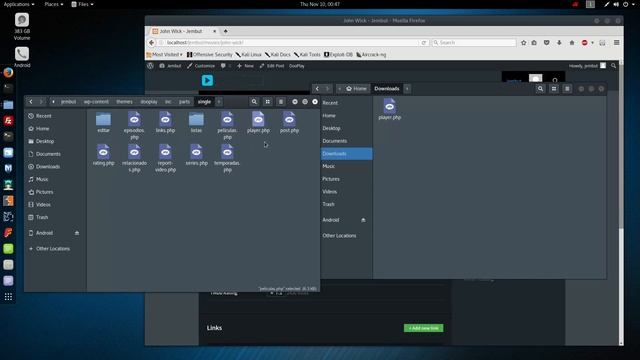Screen dimensions: 640x360
Task: Click the admin bar search magnifier
Action: [x=613, y=66]
